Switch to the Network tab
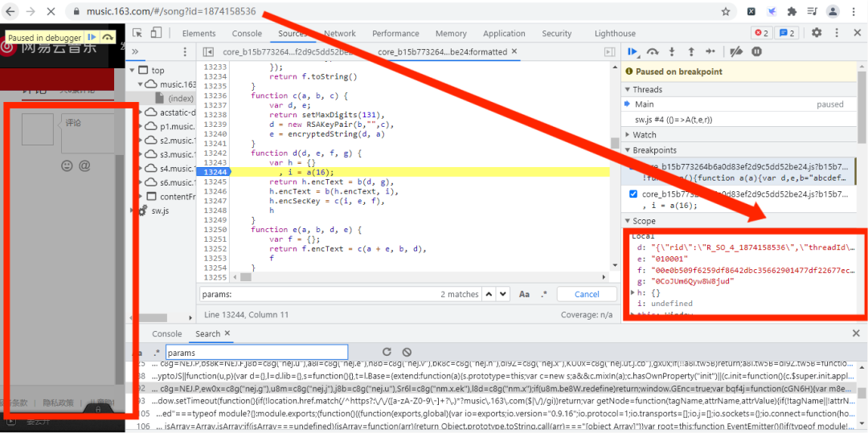 (x=339, y=34)
